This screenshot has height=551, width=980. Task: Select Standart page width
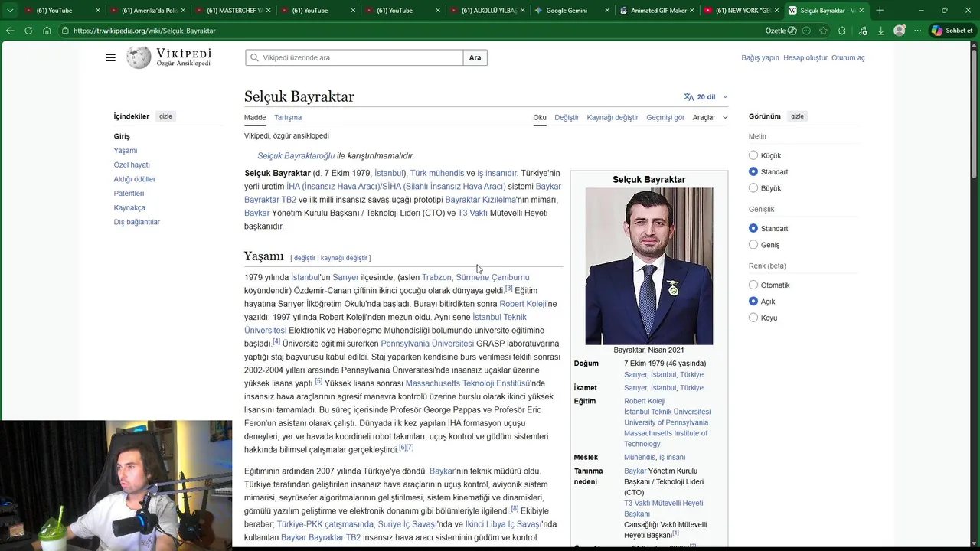point(753,228)
